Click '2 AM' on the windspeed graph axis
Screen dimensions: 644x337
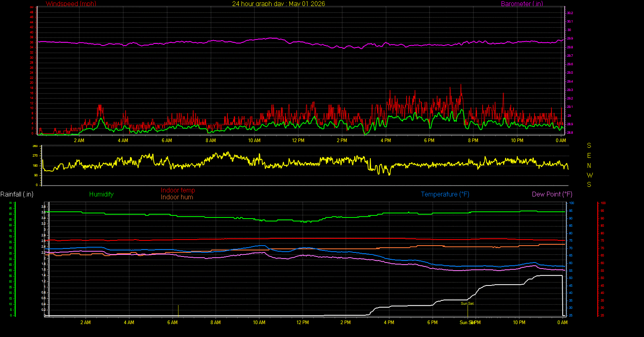[x=79, y=141]
